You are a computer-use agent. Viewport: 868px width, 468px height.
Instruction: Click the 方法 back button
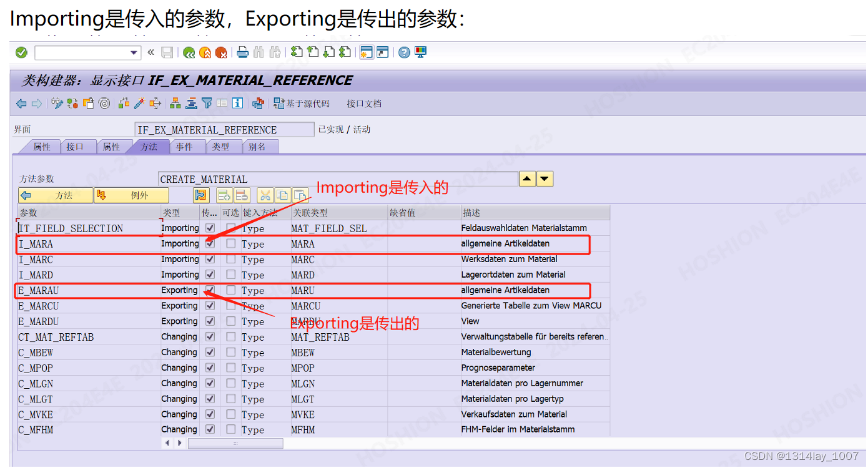[56, 195]
